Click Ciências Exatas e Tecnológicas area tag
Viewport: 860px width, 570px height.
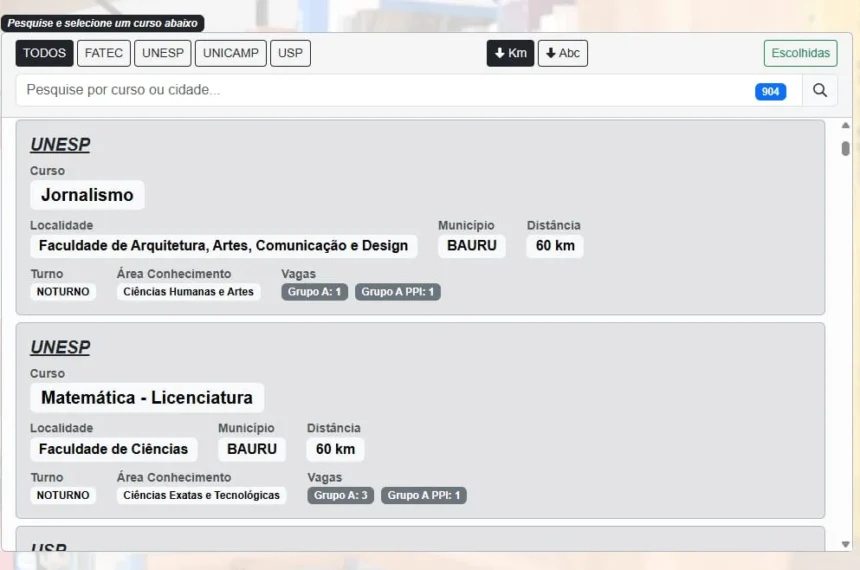[x=201, y=495]
